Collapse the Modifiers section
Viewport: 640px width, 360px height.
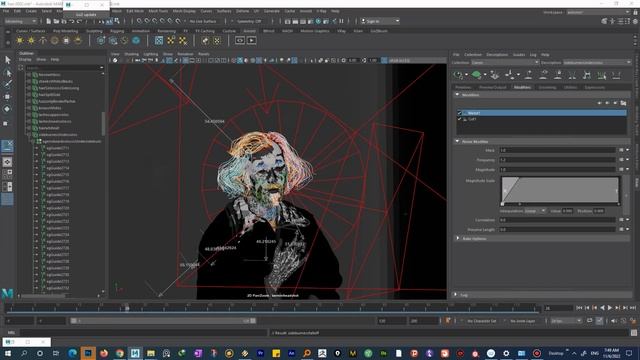pyautogui.click(x=458, y=95)
